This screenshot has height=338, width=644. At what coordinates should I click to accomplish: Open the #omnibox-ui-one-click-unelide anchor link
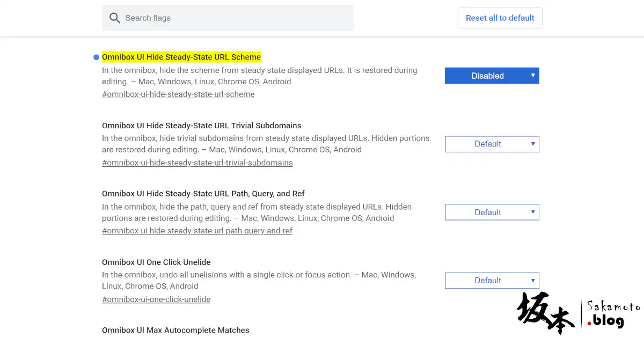156,299
